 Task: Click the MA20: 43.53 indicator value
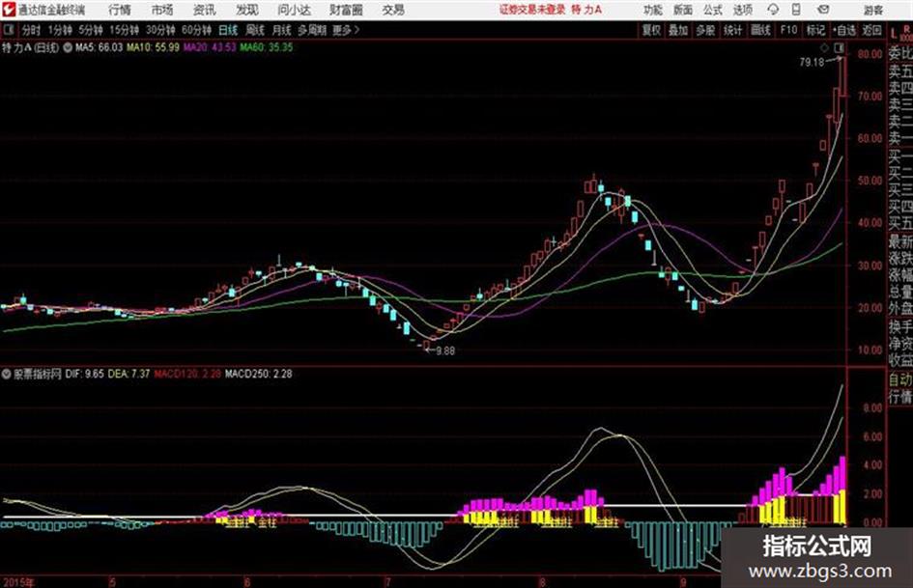(x=210, y=47)
